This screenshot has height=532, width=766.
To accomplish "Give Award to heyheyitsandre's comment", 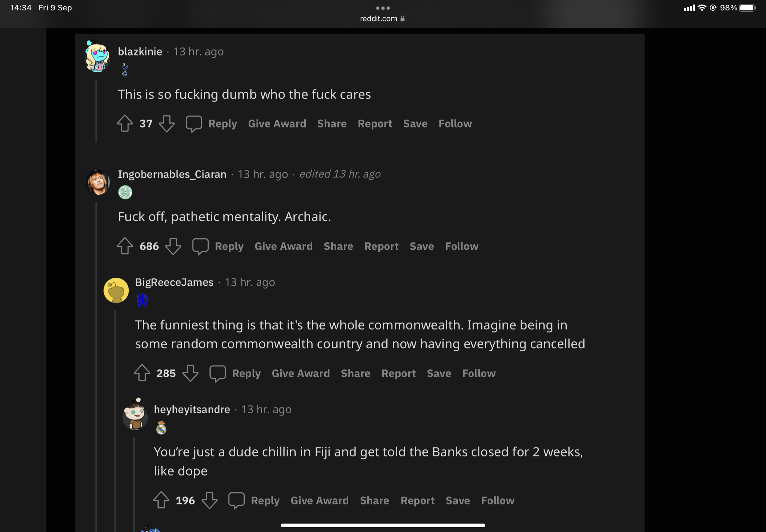I will (x=319, y=500).
